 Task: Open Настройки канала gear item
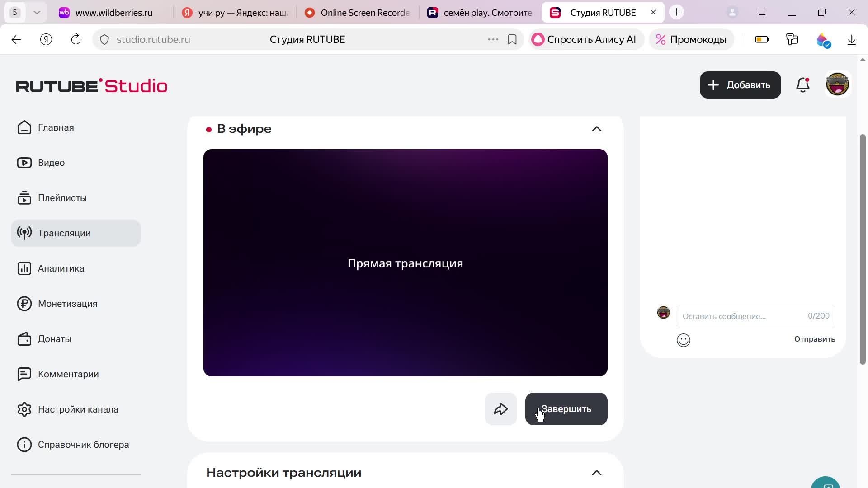click(x=78, y=409)
